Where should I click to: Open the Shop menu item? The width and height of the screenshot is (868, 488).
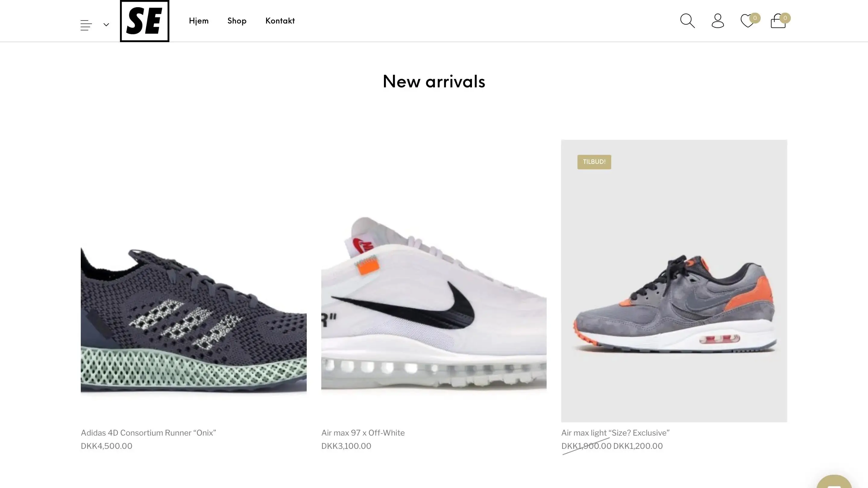pyautogui.click(x=237, y=21)
